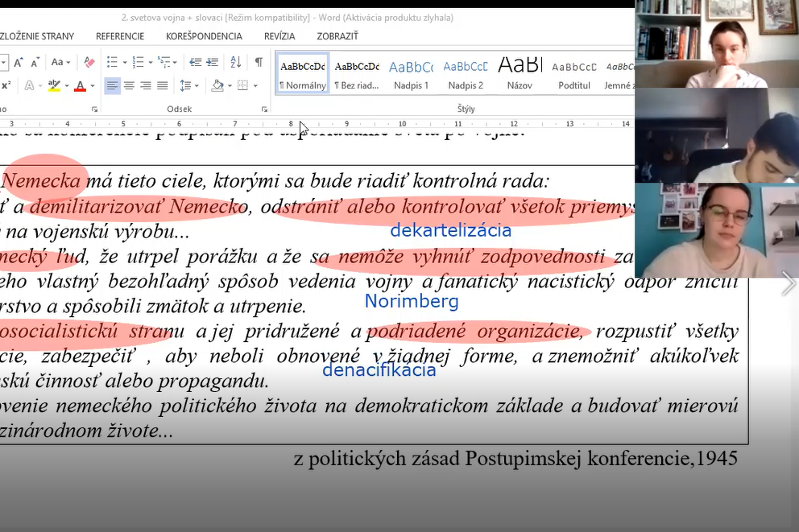Clear all formatting with eraser icon
Viewport: 799px width, 532px height.
pyautogui.click(x=89, y=62)
